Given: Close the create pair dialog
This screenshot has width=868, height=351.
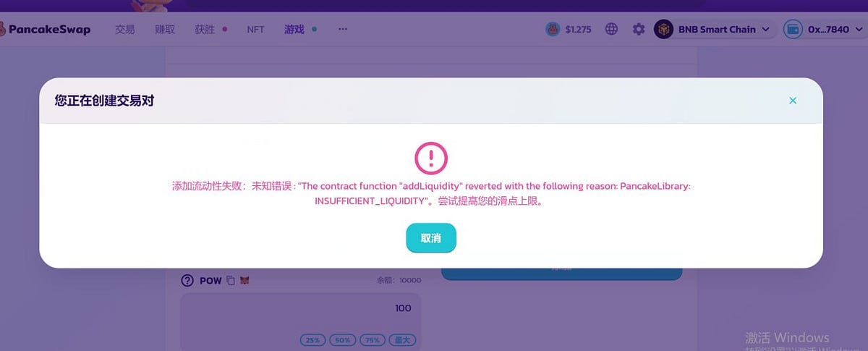Looking at the screenshot, I should [x=793, y=101].
